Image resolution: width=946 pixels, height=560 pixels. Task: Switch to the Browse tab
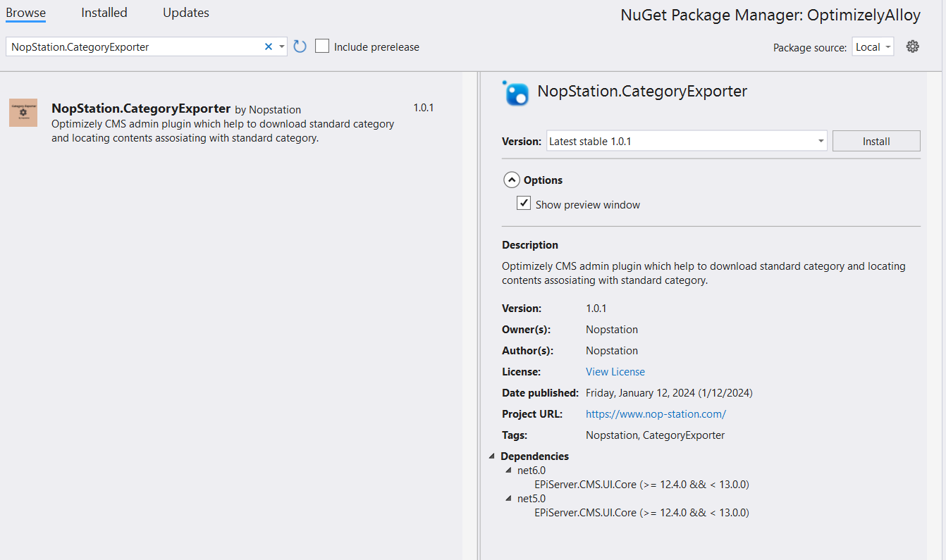(x=26, y=13)
